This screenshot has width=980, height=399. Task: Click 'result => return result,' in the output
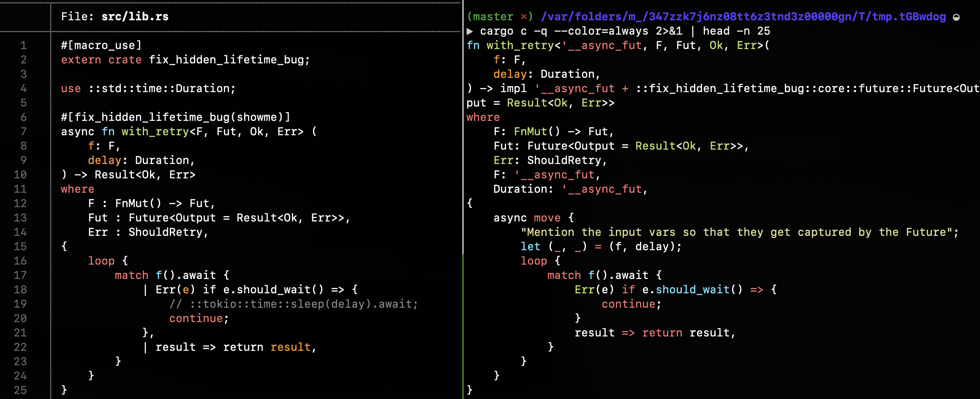655,333
